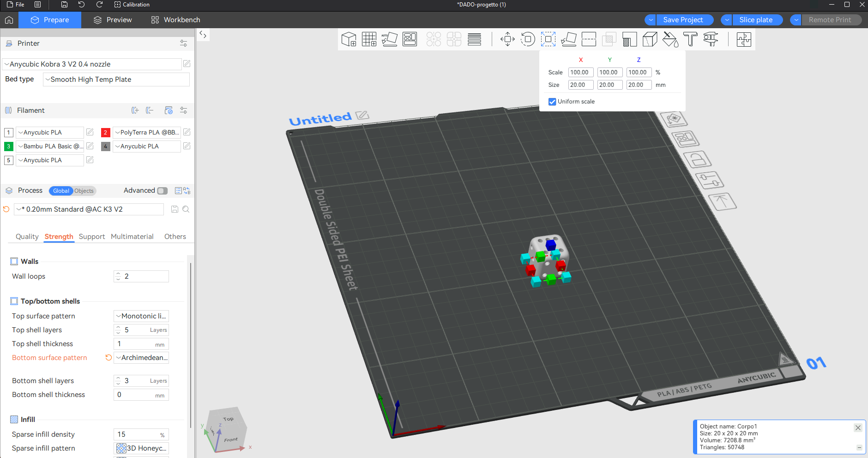Uncheck the Uniform scale checkbox

click(x=552, y=102)
